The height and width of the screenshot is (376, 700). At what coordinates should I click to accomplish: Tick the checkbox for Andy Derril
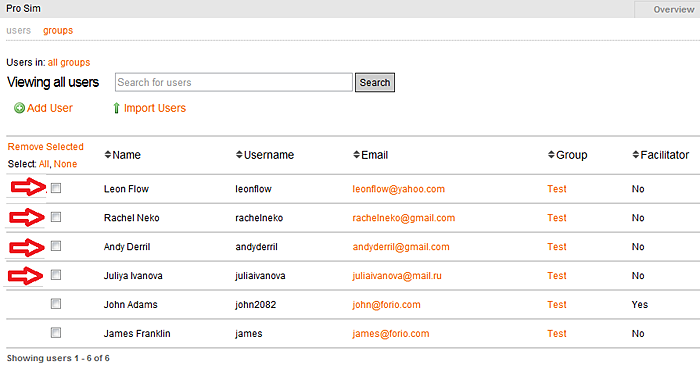click(56, 246)
